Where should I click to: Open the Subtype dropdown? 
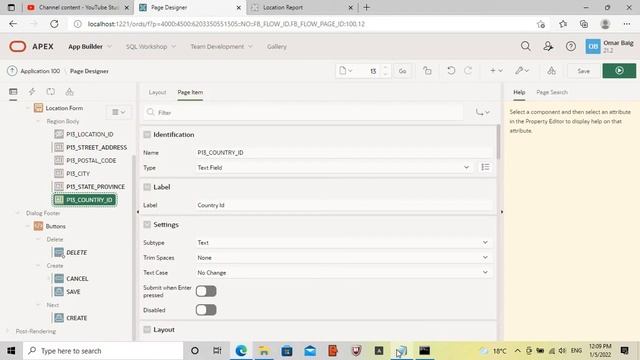(343, 242)
